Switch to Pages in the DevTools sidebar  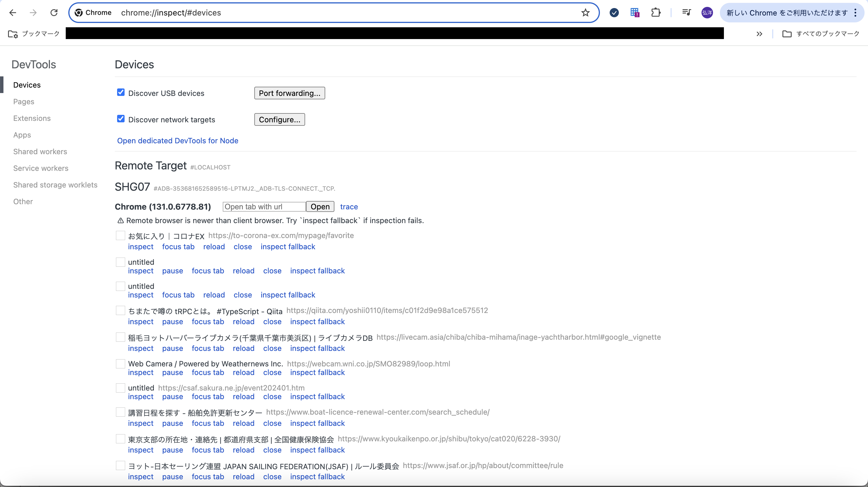(x=24, y=101)
